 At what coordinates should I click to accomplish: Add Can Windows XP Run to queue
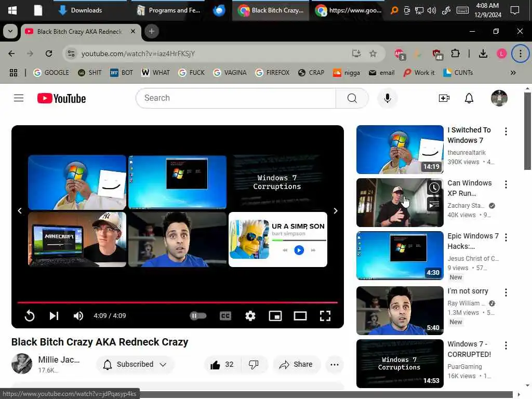[434, 204]
